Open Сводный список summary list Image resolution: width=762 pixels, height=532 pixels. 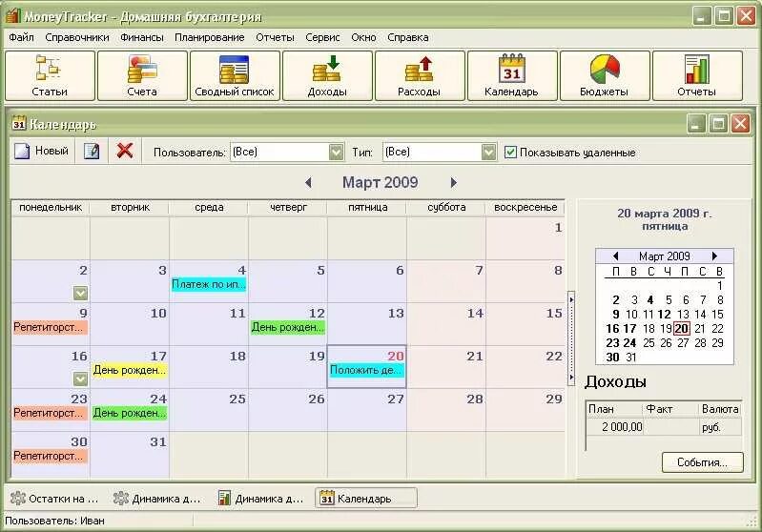[x=235, y=76]
